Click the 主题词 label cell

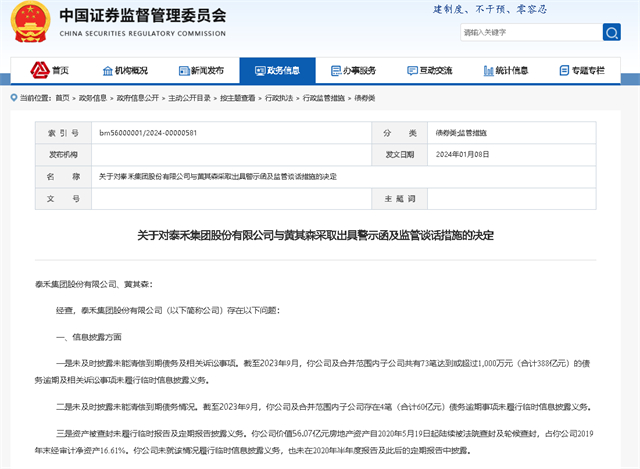tap(400, 199)
